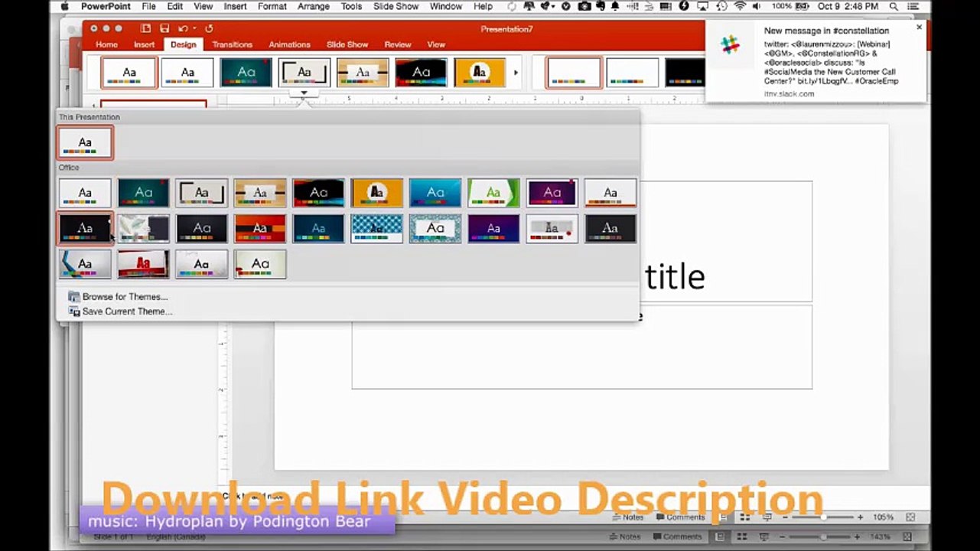980x551 pixels.
Task: Close the Slack notification banner
Action: click(x=920, y=28)
